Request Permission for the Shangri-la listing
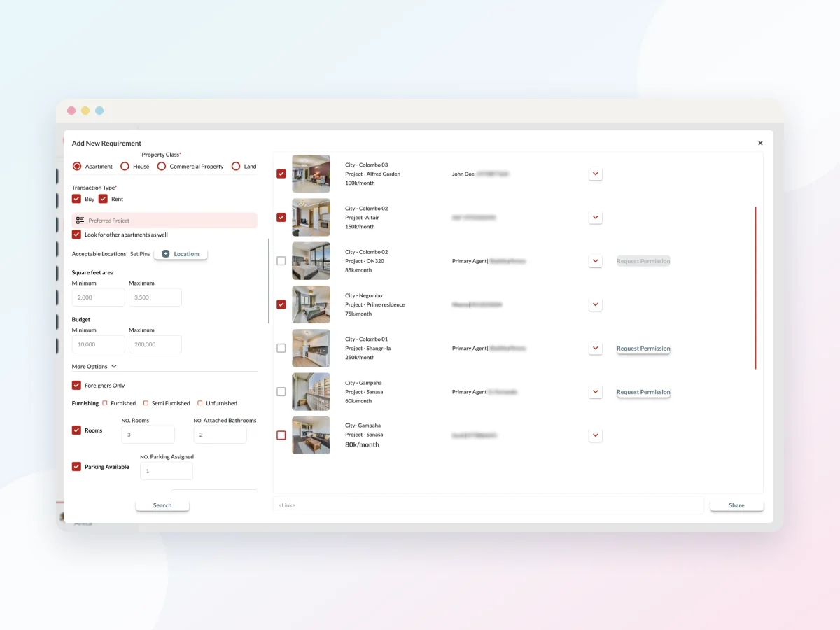The width and height of the screenshot is (840, 630). [x=643, y=349]
